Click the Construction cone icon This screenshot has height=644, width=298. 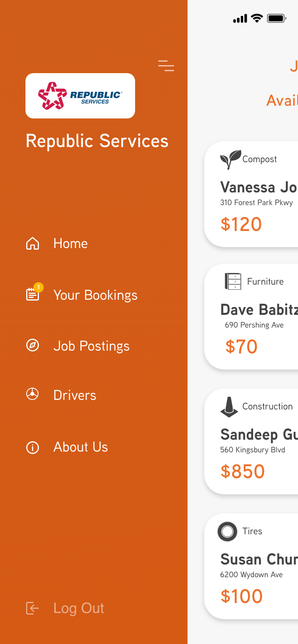click(229, 407)
